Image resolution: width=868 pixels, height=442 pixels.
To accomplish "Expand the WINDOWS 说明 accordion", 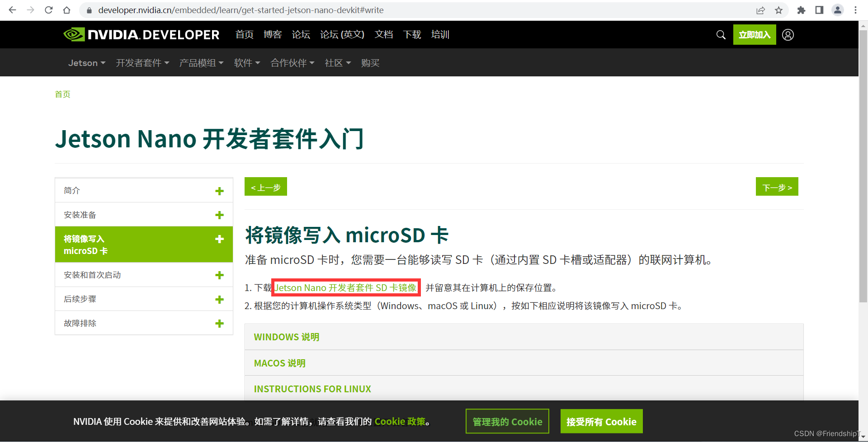I will coord(524,337).
